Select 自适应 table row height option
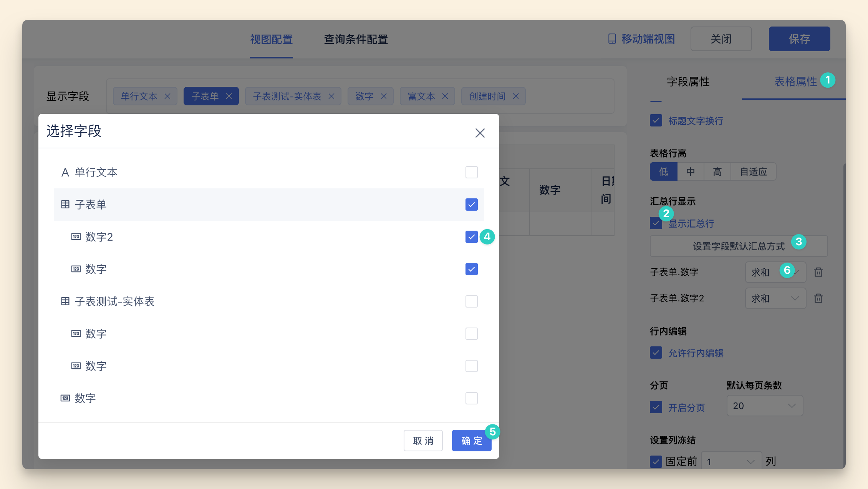 coord(753,171)
